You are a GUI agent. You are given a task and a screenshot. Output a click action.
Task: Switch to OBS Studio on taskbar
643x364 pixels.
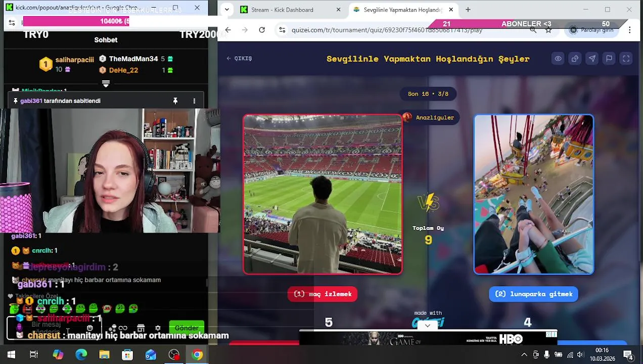tap(174, 355)
